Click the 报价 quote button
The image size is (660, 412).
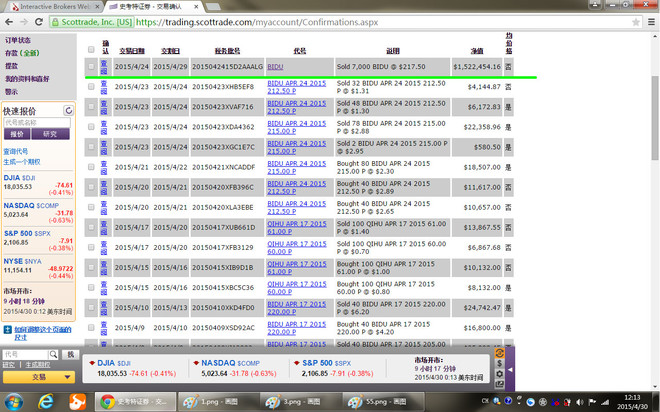click(x=17, y=134)
